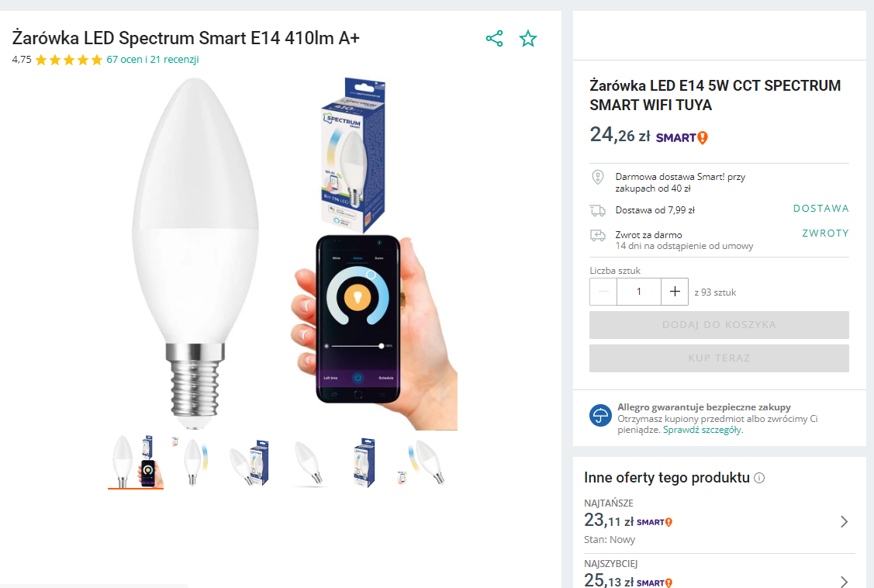Image resolution: width=874 pixels, height=588 pixels.
Task: Select the bulb with box thumbnail
Action: click(249, 463)
